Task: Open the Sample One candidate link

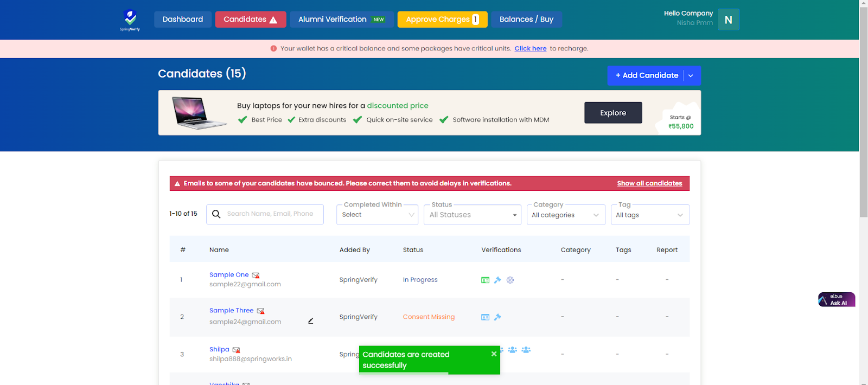Action: tap(229, 275)
